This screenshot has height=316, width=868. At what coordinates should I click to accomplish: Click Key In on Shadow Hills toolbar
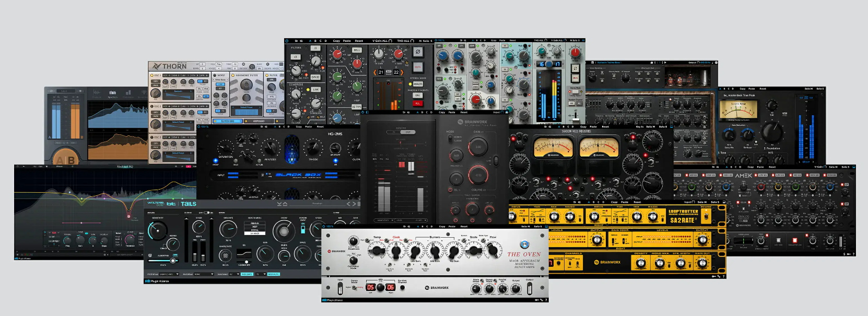pos(640,127)
